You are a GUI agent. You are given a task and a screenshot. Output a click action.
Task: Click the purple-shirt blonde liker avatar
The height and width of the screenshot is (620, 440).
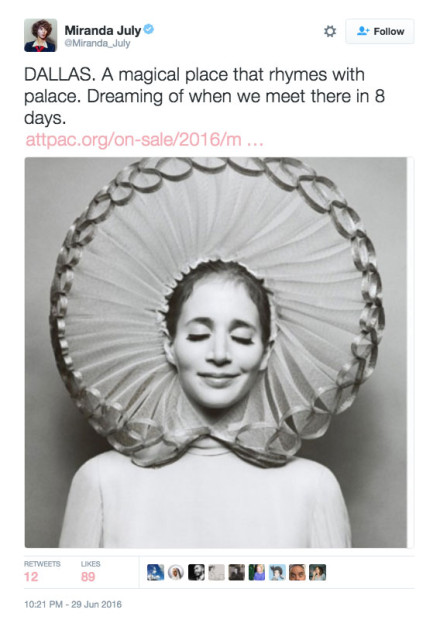coord(257,572)
